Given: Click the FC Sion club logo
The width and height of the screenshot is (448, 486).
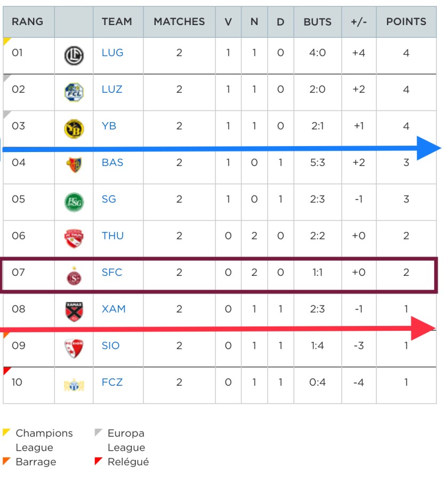Looking at the screenshot, I should click(74, 348).
